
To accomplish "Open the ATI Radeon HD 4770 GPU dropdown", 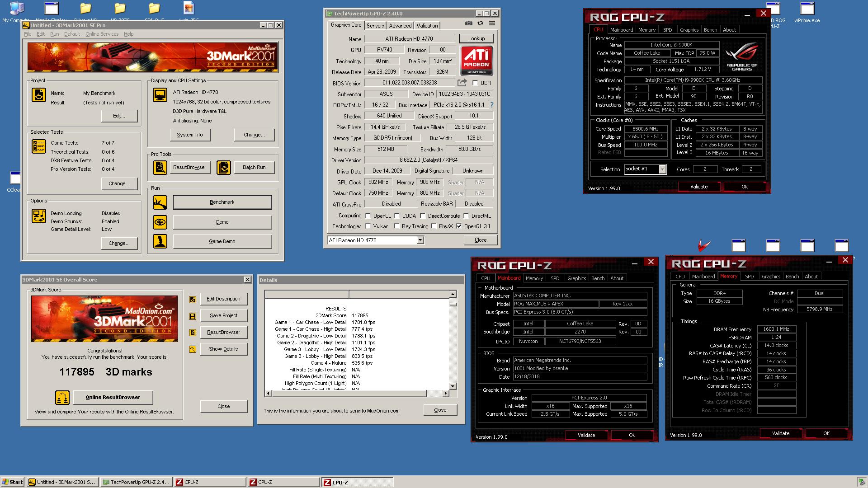I will 420,240.
